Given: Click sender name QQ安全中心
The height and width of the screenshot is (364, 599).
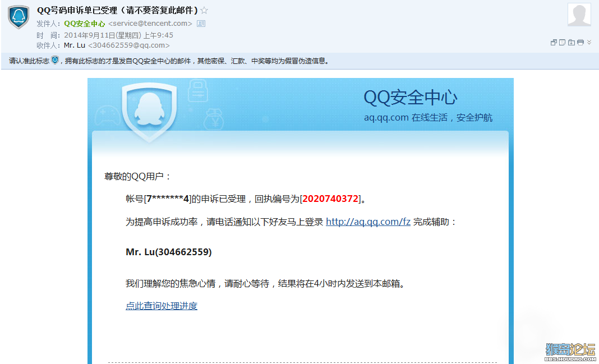Looking at the screenshot, I should (x=85, y=24).
